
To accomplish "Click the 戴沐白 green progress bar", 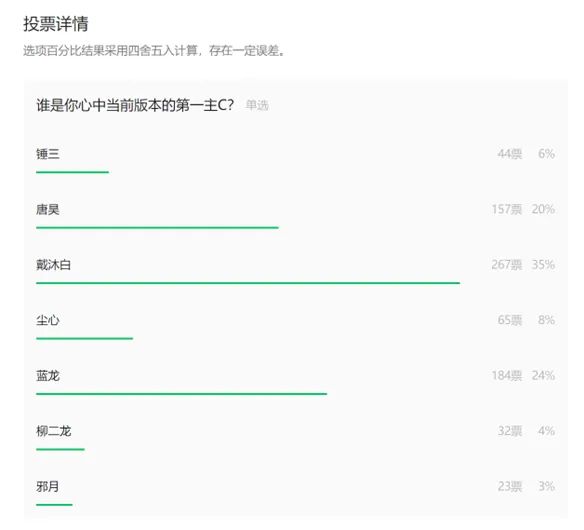I will pyautogui.click(x=248, y=283).
